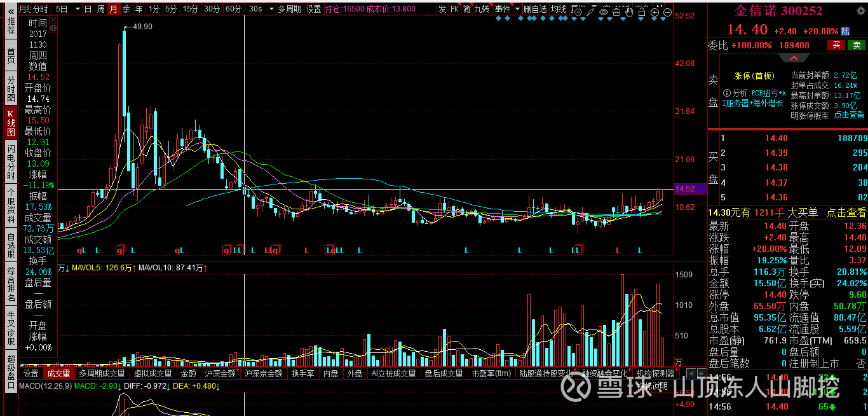Activate the hand pan tool icon

click(629, 12)
